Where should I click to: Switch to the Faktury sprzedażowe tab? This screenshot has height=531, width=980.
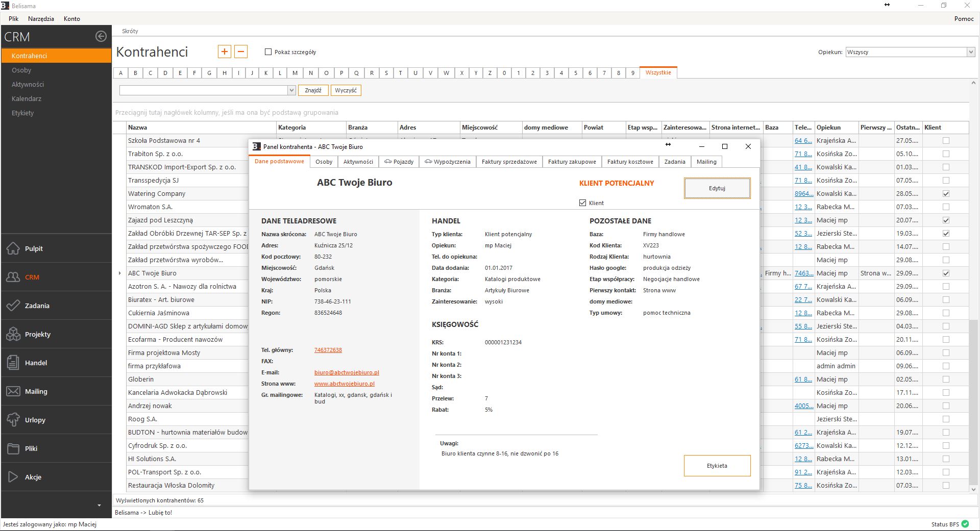pos(509,162)
